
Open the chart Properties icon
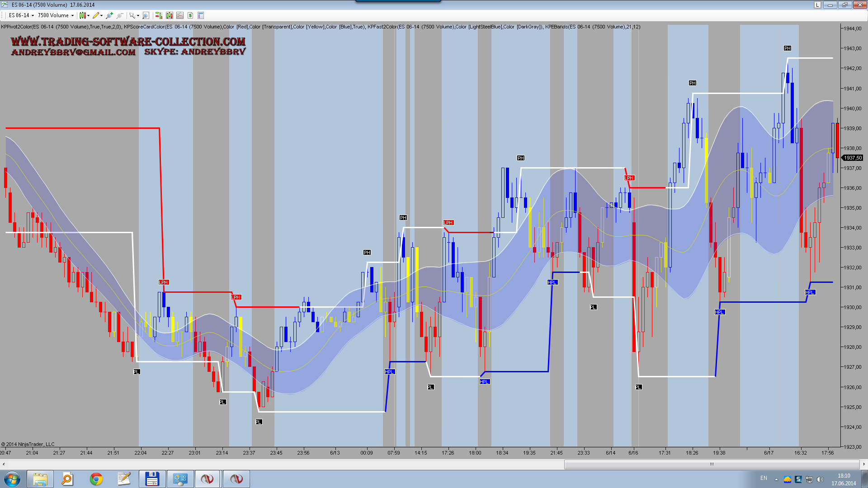(x=201, y=15)
